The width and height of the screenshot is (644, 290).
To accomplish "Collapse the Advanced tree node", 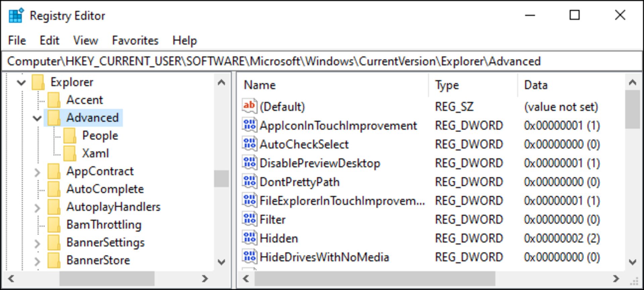I will [x=37, y=118].
